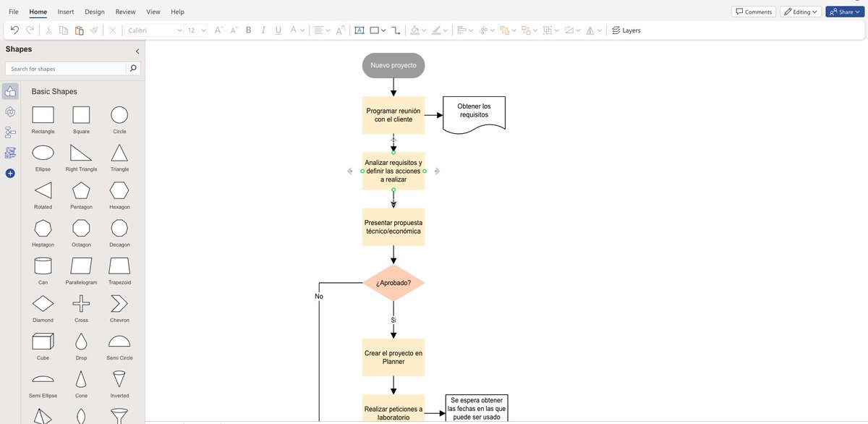Open the shape fill color picker
Image resolution: width=868 pixels, height=424 pixels.
pos(422,30)
